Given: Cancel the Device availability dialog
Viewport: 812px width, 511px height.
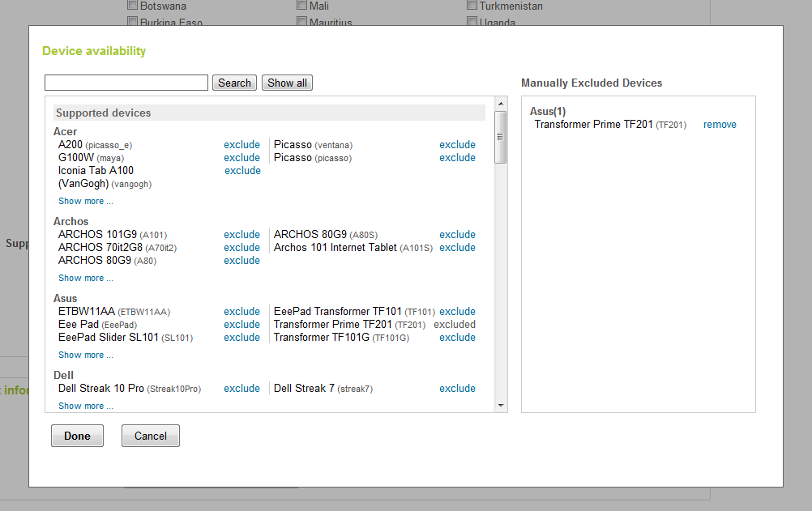Looking at the screenshot, I should pos(151,436).
